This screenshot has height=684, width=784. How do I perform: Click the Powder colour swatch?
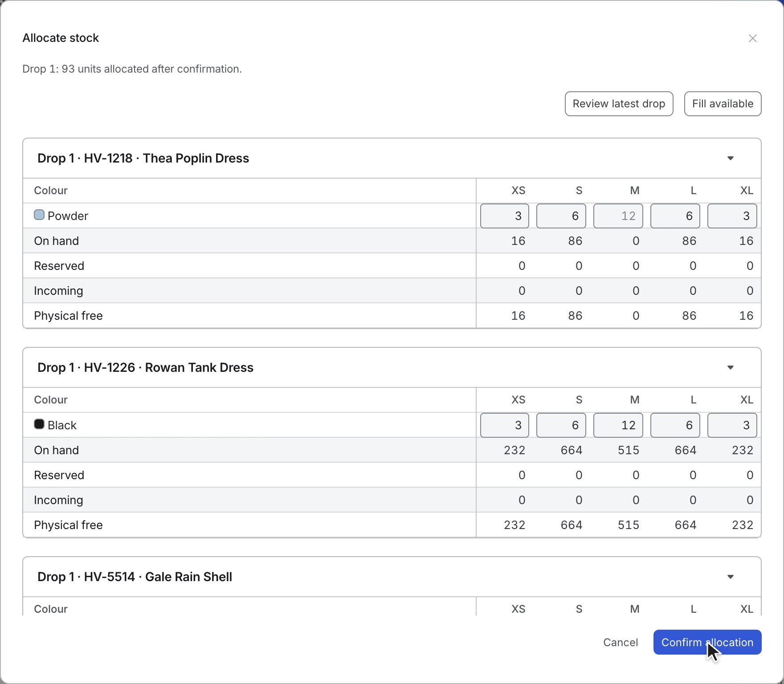(x=39, y=215)
